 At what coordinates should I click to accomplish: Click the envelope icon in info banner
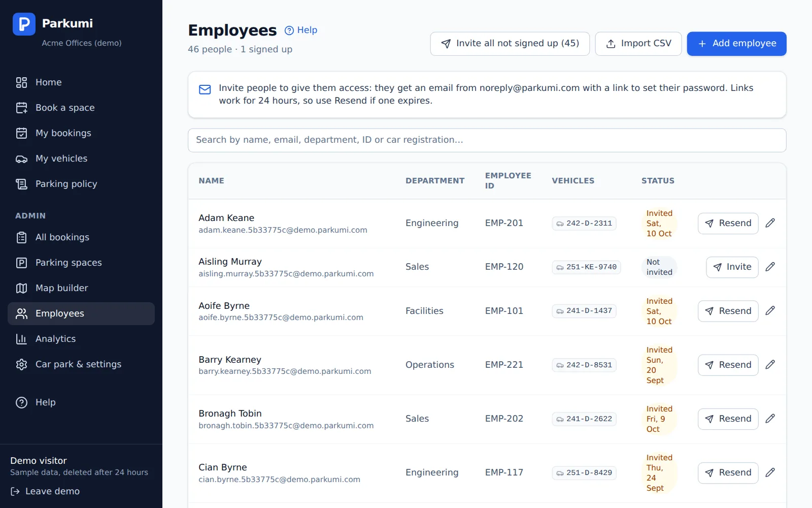tap(205, 90)
